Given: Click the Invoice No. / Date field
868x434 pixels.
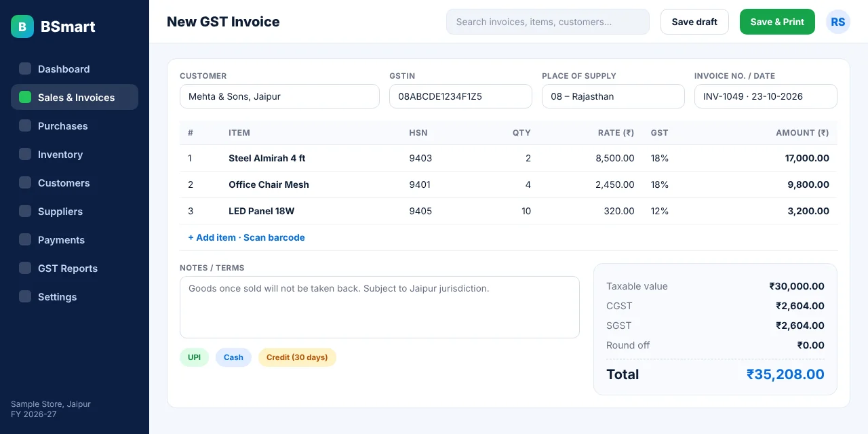Looking at the screenshot, I should 766,96.
